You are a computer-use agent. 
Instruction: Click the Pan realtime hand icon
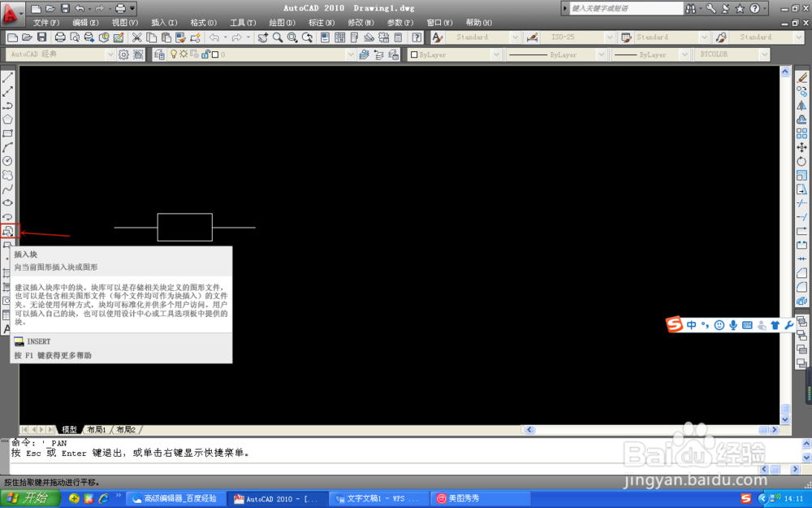(263, 37)
